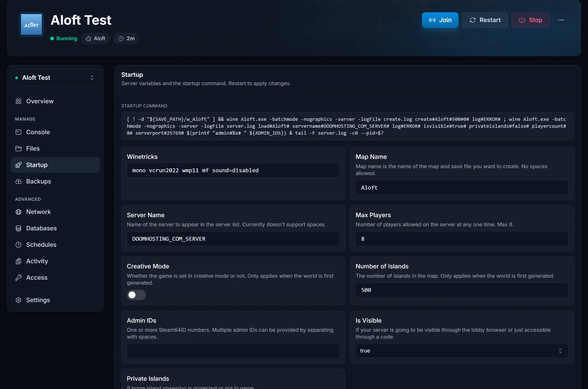Screen dimensions: 588x389
Task: Open the Backups page
Action: point(55,181)
